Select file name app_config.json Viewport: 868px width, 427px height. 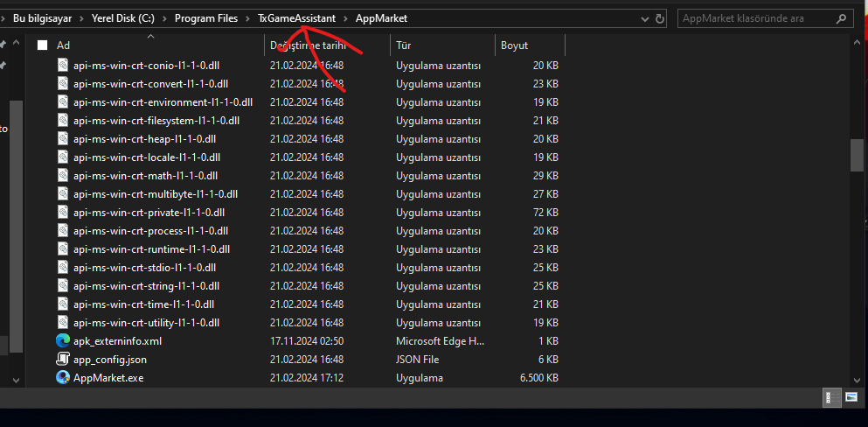(x=110, y=360)
